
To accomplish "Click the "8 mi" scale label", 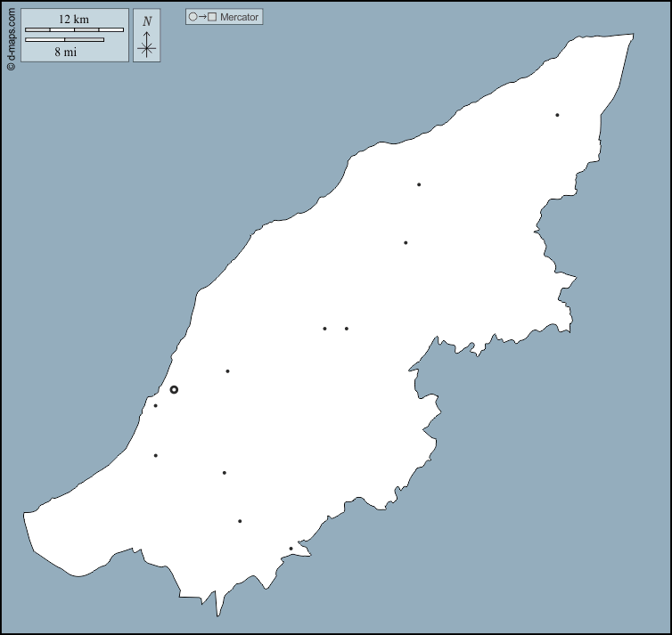I will point(65,52).
